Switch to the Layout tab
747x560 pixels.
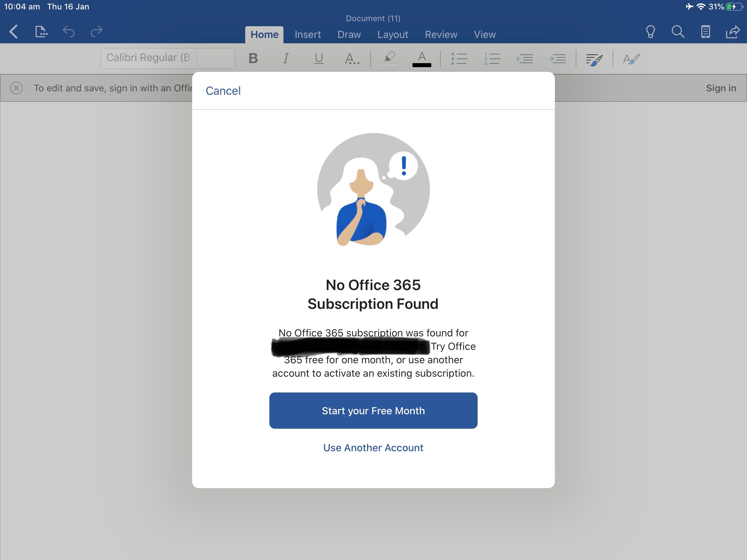[392, 35]
